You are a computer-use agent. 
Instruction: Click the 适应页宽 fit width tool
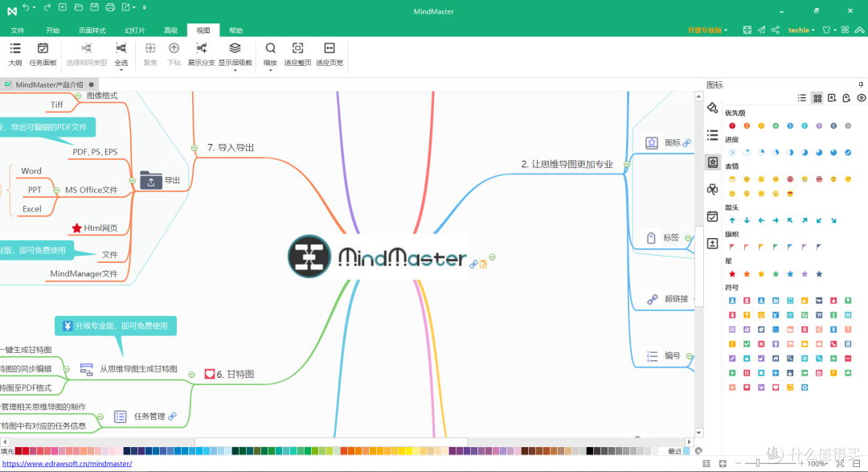330,55
